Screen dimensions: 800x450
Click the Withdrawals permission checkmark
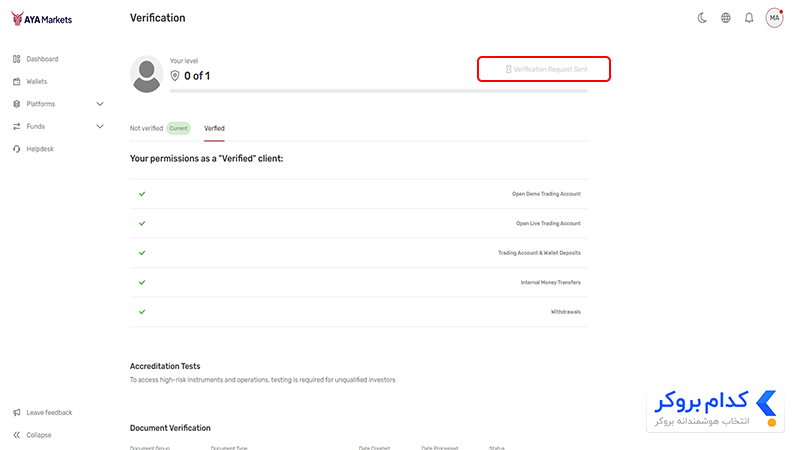point(142,312)
